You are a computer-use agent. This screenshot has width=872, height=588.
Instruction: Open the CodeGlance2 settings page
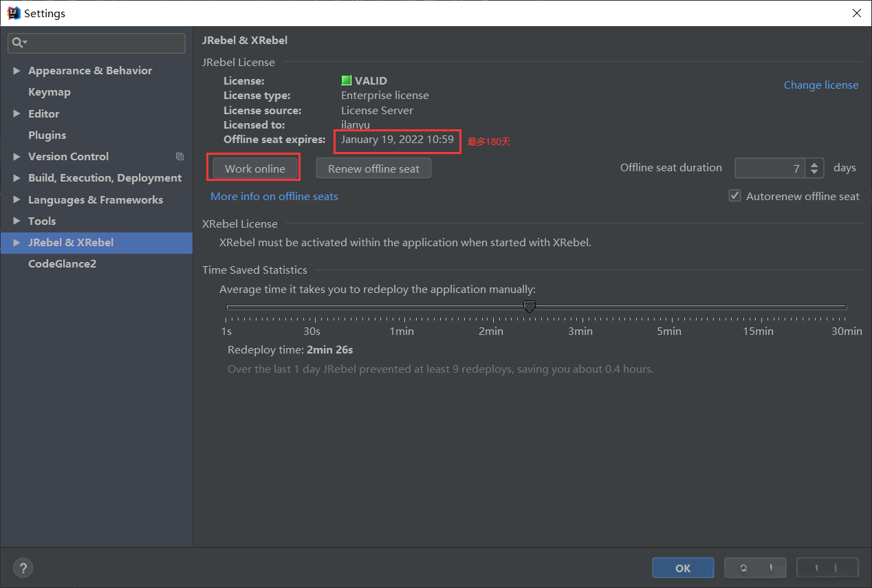[x=62, y=264]
